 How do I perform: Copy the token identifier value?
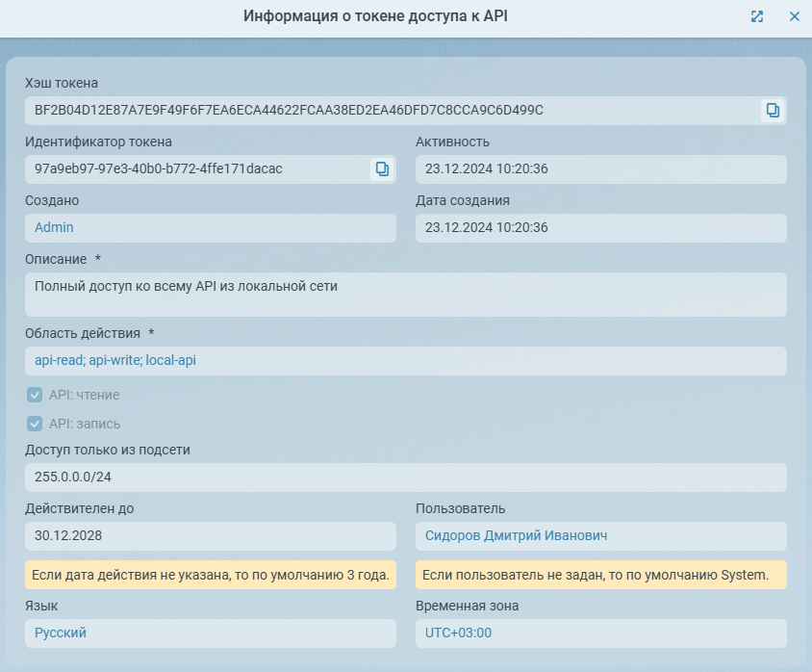click(x=382, y=169)
